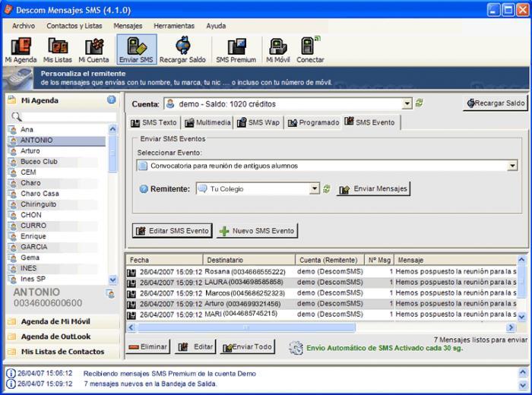532x395 pixels.
Task: Open the Remitente Tu Colegio dropdown
Action: click(315, 189)
